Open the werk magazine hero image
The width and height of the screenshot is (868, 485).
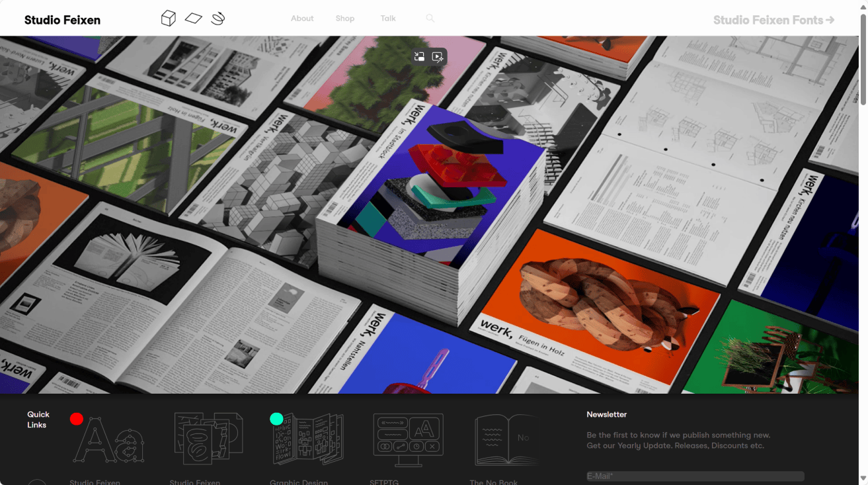[429, 215]
